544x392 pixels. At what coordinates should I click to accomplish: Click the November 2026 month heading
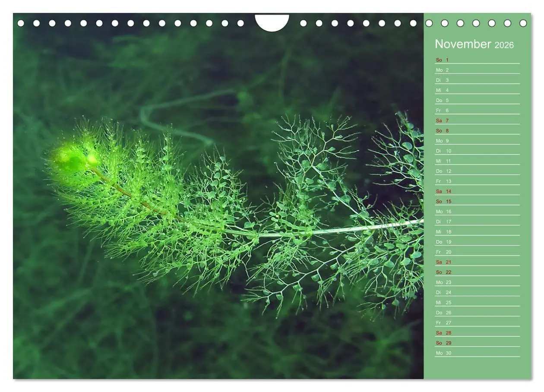coord(474,44)
